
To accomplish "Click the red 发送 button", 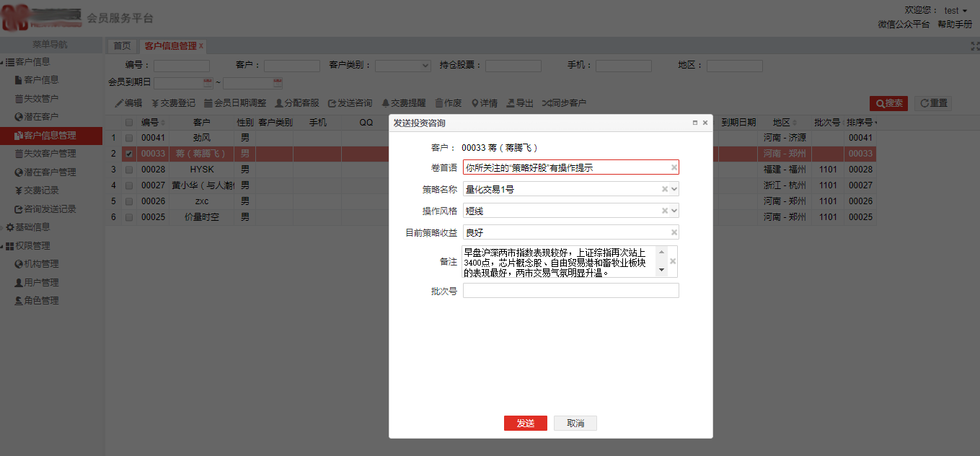I will click(526, 424).
